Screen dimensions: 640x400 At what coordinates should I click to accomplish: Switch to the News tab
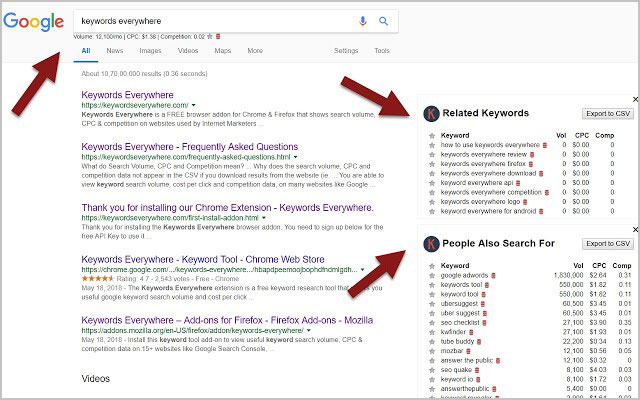tap(115, 51)
